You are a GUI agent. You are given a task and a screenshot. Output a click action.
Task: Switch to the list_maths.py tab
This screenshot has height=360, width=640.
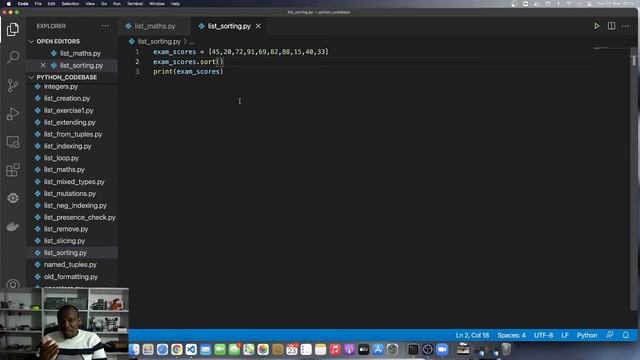click(x=154, y=26)
